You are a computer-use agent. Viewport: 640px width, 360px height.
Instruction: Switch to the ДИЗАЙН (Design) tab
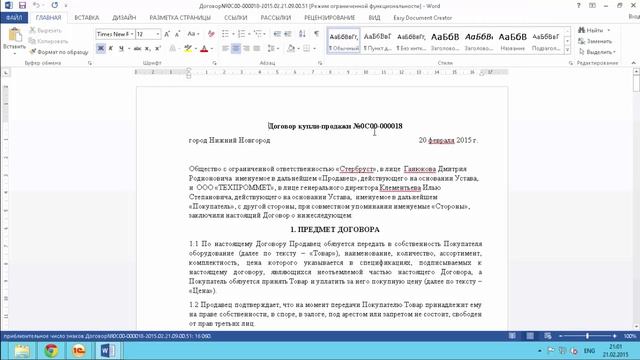click(124, 18)
